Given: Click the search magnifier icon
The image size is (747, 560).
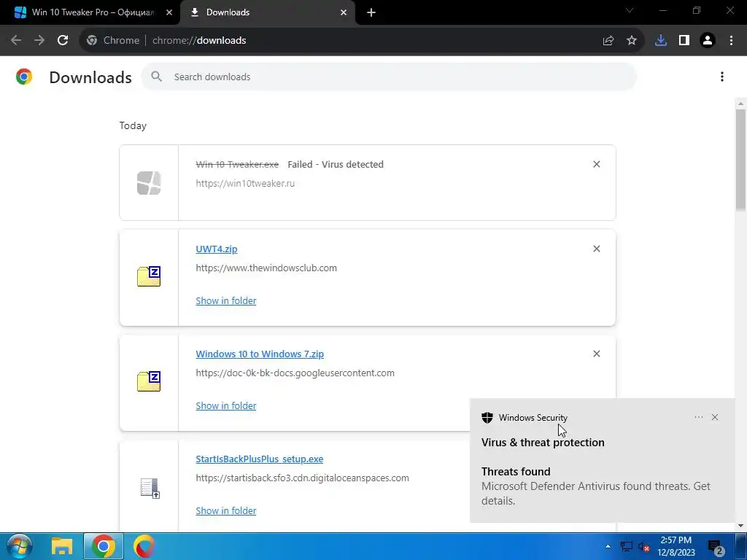Looking at the screenshot, I should 156,76.
